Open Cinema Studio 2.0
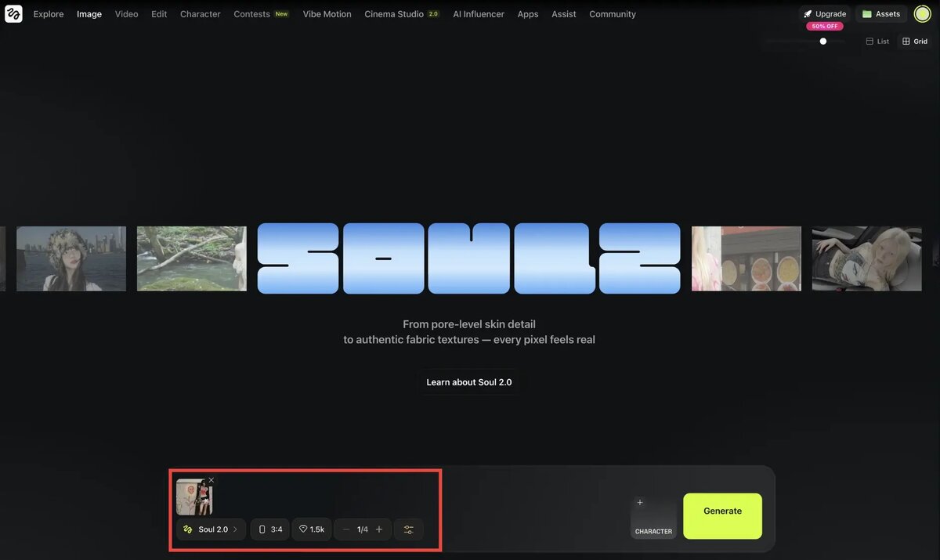This screenshot has width=940, height=560. coord(402,14)
